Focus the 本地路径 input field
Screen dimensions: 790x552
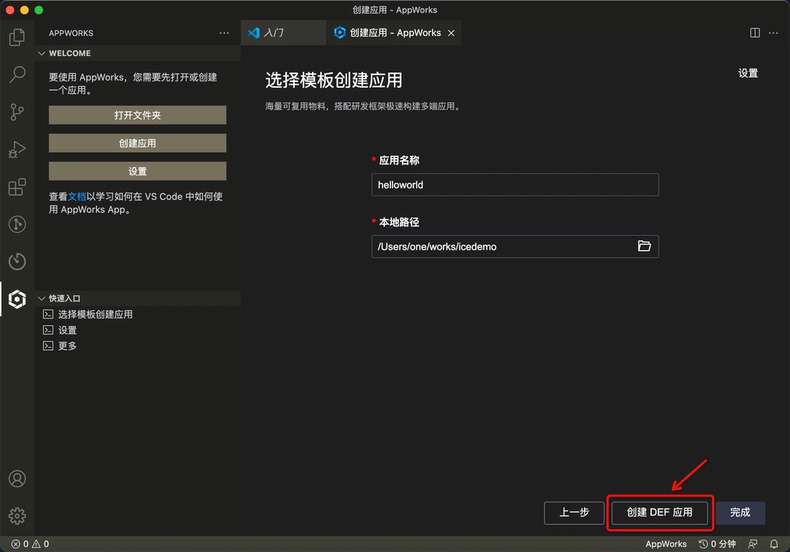click(515, 246)
